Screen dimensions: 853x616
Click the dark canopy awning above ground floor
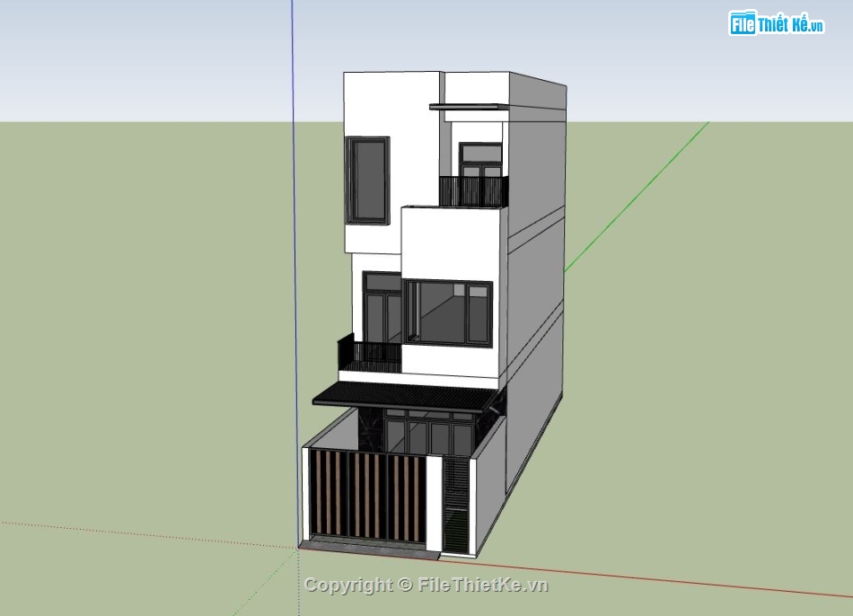tap(405, 397)
